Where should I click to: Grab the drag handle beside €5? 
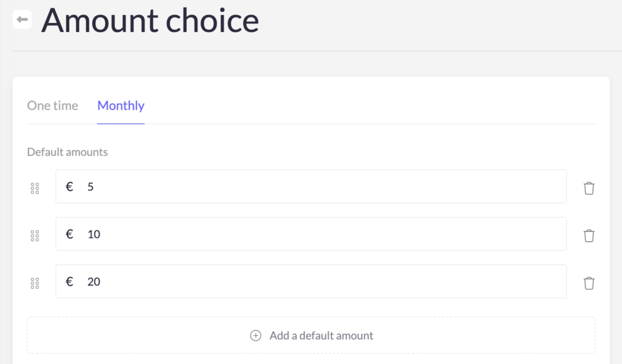35,188
